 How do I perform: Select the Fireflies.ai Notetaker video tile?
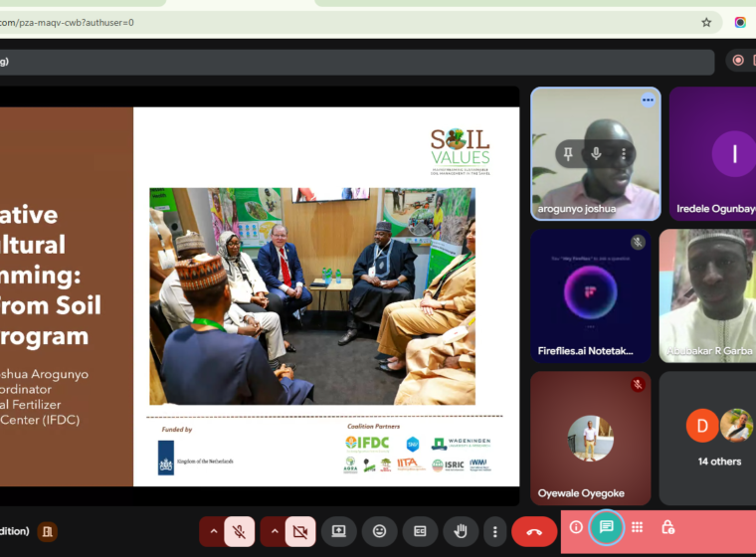point(591,295)
